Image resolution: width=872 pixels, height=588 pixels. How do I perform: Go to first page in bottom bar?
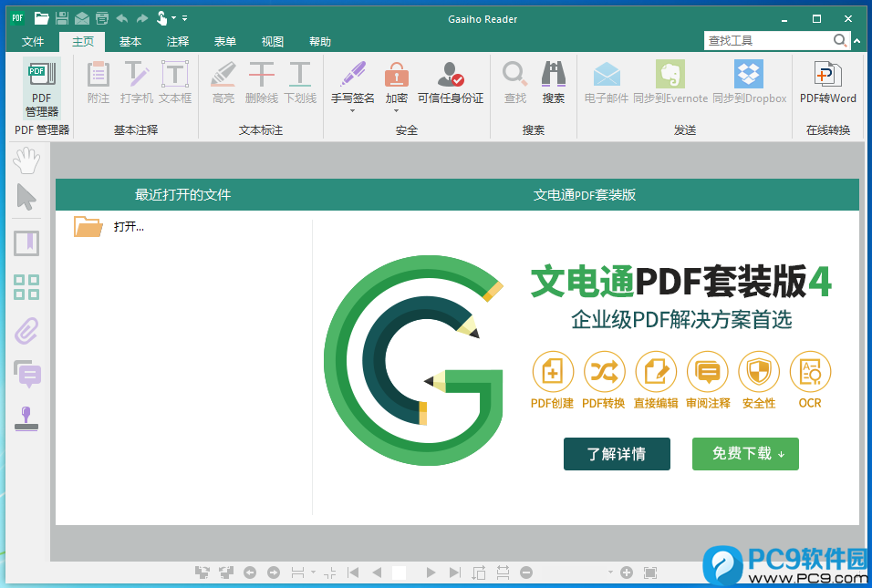click(353, 573)
